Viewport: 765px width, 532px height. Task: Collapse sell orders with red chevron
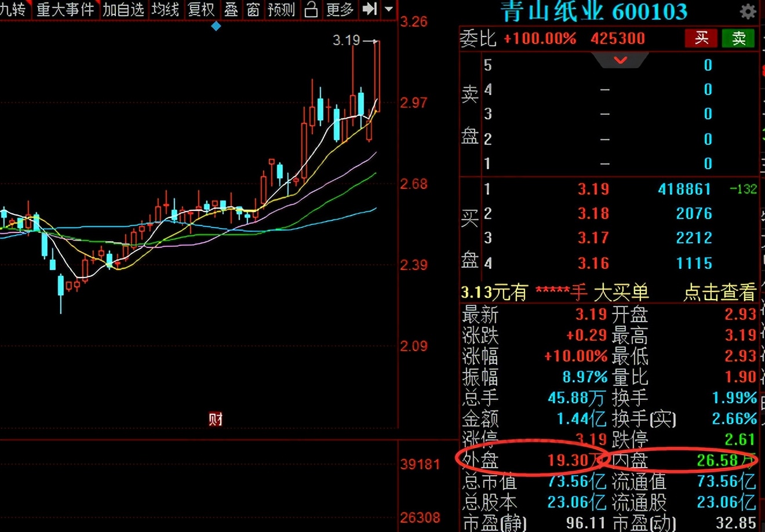tap(621, 60)
